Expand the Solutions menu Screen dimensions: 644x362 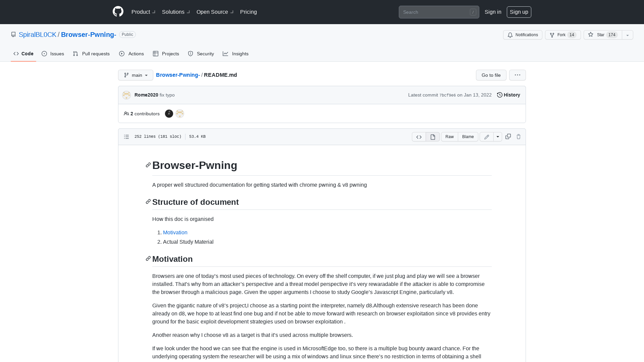coord(176,12)
